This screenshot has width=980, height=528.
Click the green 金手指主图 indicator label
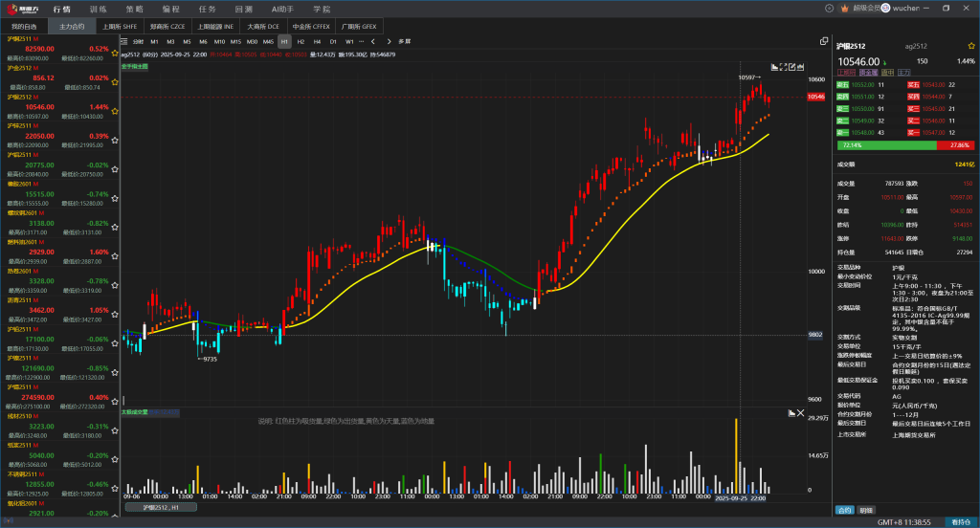(x=134, y=66)
